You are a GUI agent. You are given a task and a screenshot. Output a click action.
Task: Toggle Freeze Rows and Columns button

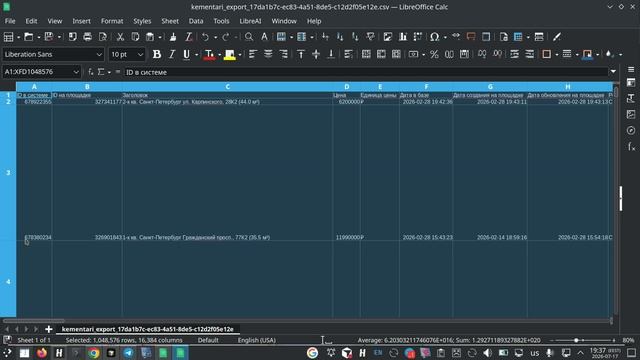pyautogui.click(x=518, y=37)
